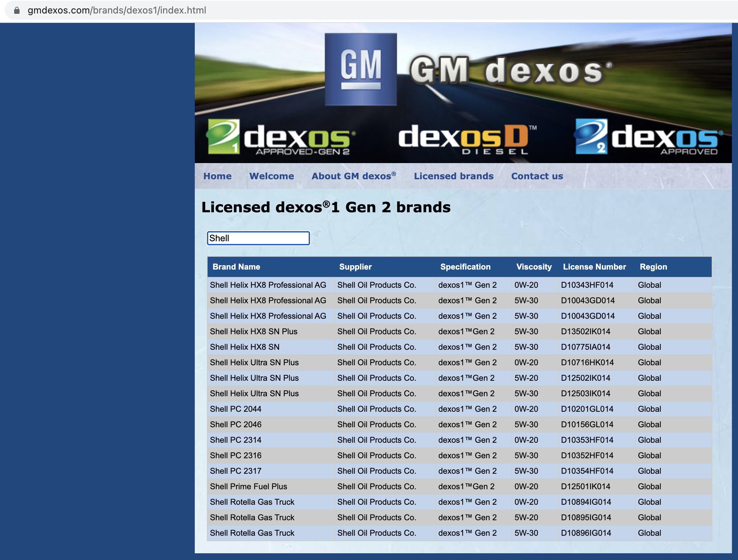Select license number D12502IK014
Screen dimensions: 738x560
(586, 378)
